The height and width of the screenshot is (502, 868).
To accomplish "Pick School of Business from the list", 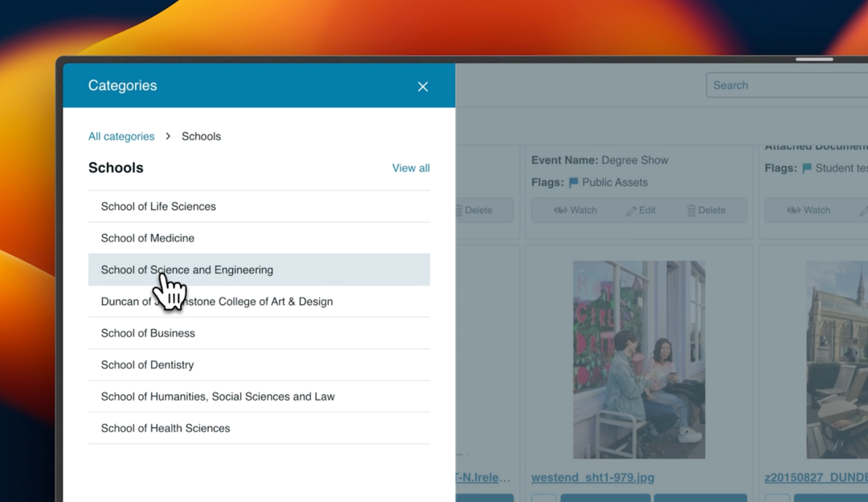I will [148, 333].
